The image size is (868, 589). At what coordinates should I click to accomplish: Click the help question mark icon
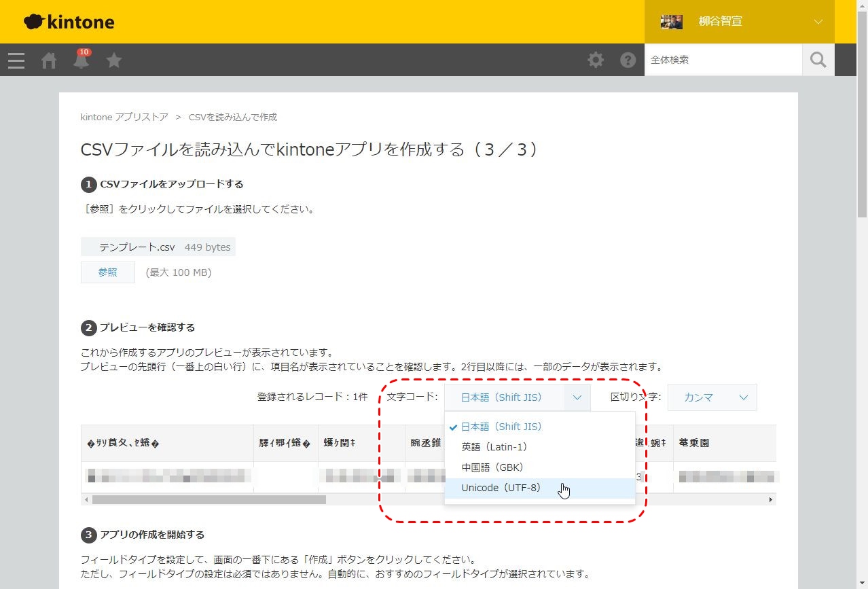(x=628, y=60)
